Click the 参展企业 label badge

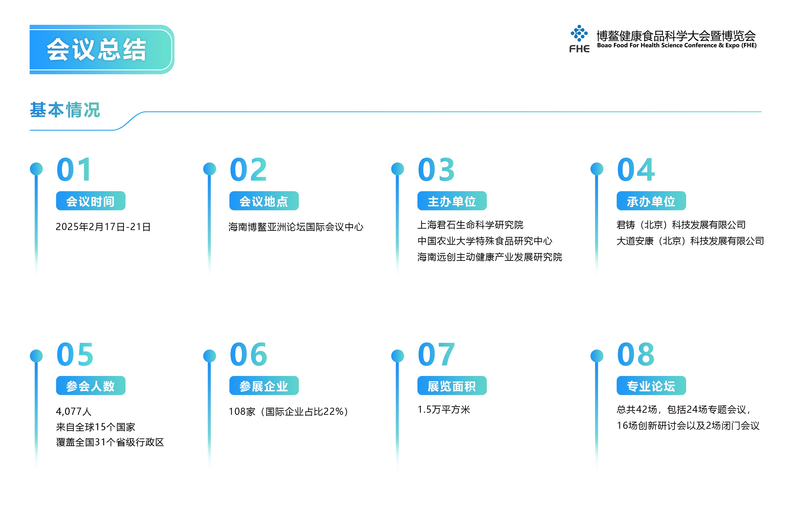click(x=264, y=385)
